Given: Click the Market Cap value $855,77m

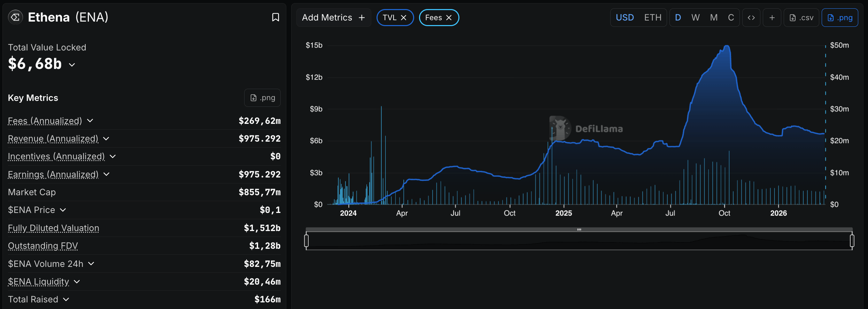Looking at the screenshot, I should 259,192.
